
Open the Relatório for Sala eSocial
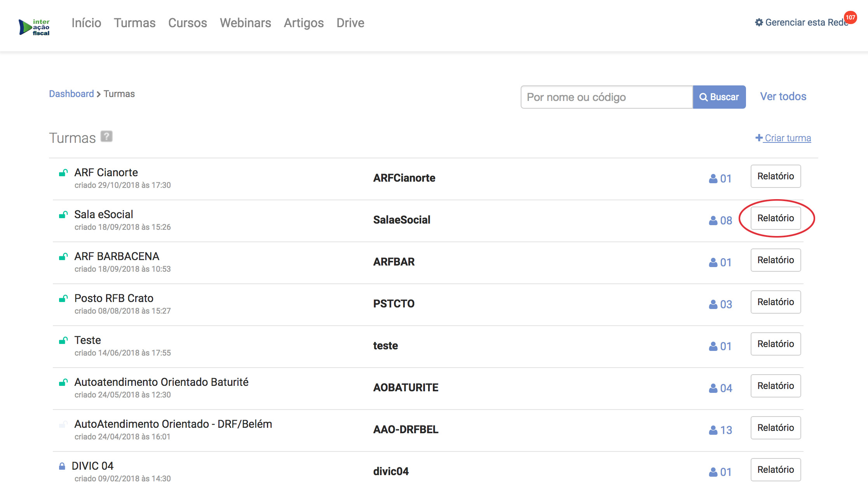(775, 218)
